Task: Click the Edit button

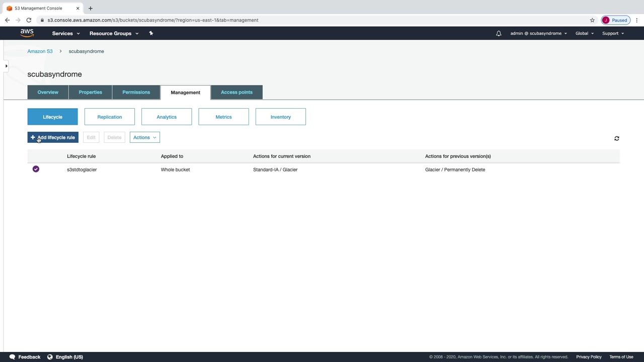Action: [91, 137]
